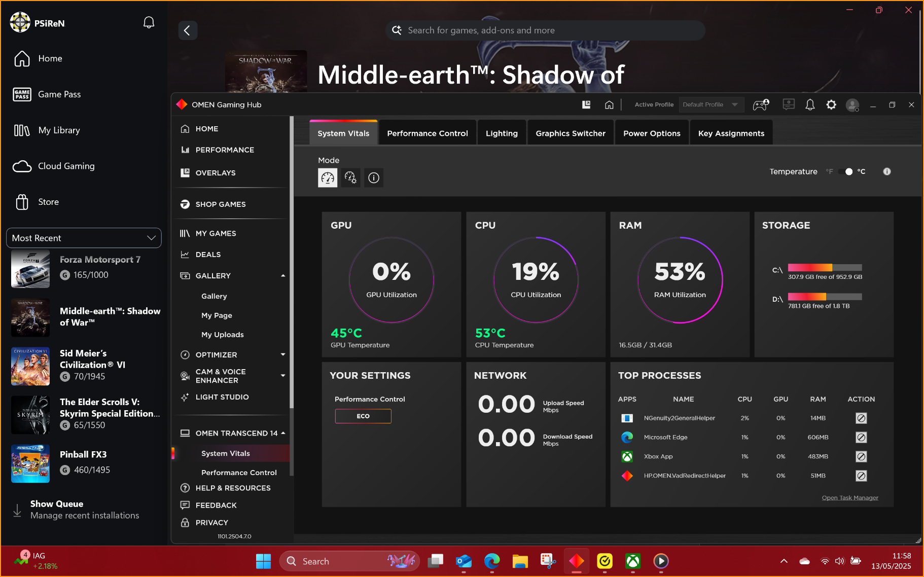Image resolution: width=924 pixels, height=577 pixels.
Task: End Microsoft Edge process action icon
Action: point(861,438)
